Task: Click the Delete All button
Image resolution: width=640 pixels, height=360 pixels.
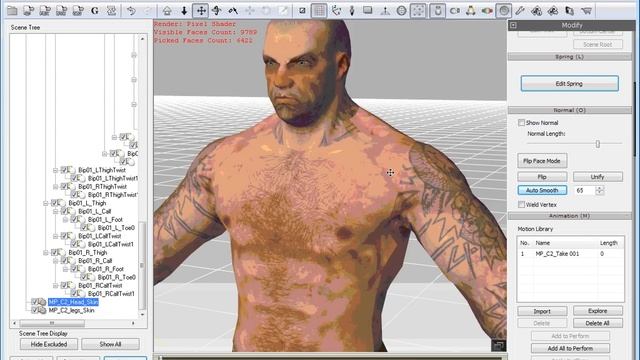Action: pyautogui.click(x=598, y=323)
